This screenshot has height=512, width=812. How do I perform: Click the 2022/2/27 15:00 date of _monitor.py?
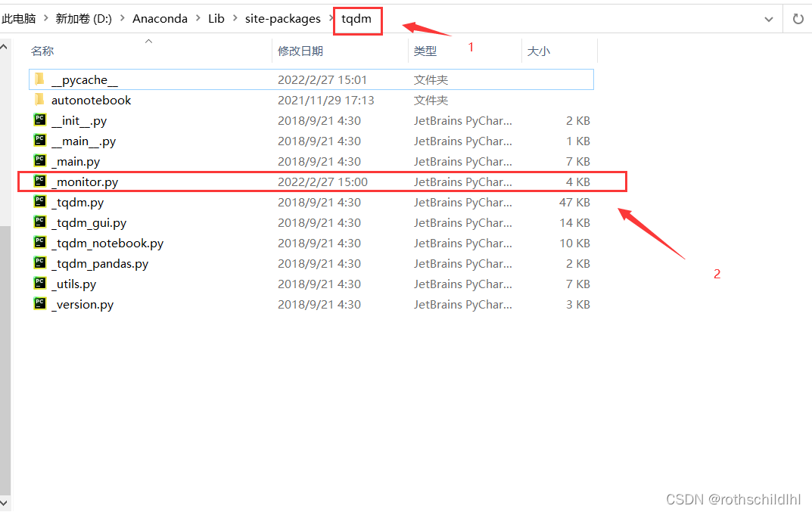[322, 182]
